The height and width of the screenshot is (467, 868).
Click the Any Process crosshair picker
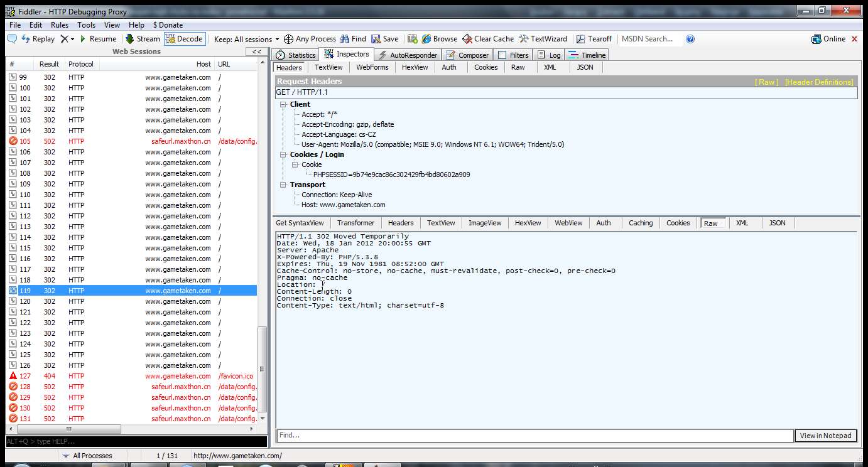tap(289, 39)
